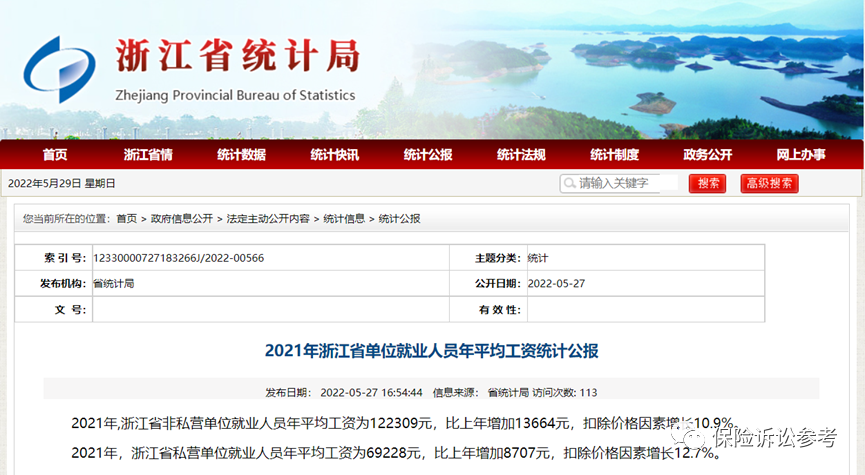Follow the 法定主动公开内容 breadcrumb link
The image size is (865, 475).
(268, 219)
